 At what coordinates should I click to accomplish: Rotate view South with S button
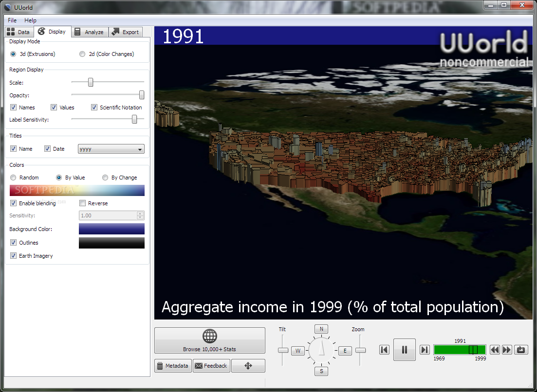click(x=321, y=371)
